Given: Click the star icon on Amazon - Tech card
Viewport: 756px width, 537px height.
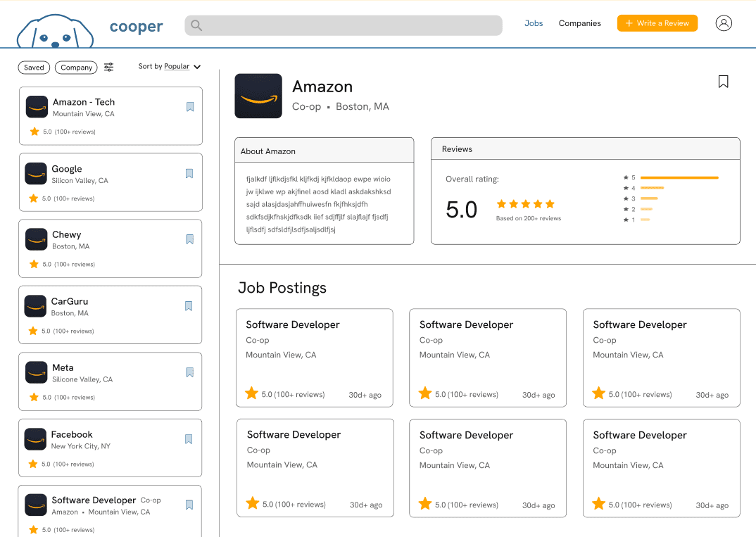Looking at the screenshot, I should pos(34,132).
